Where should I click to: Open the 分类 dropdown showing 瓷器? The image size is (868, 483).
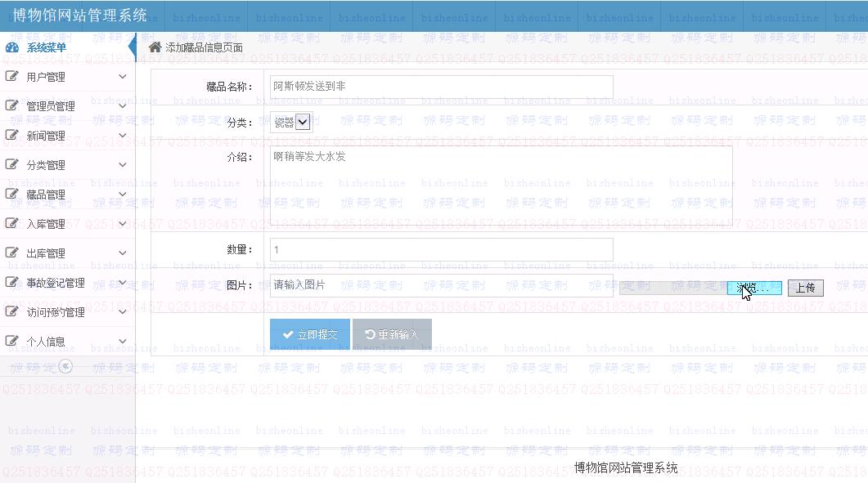pos(292,123)
